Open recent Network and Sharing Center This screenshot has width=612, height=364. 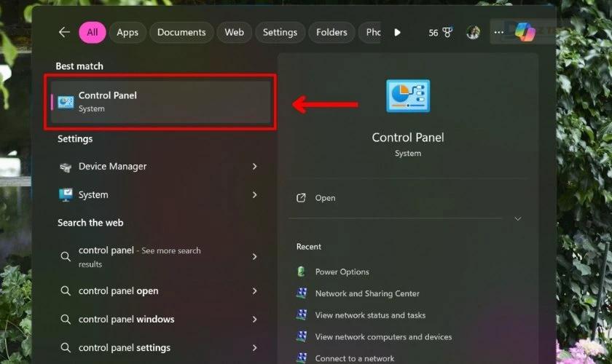tap(367, 293)
